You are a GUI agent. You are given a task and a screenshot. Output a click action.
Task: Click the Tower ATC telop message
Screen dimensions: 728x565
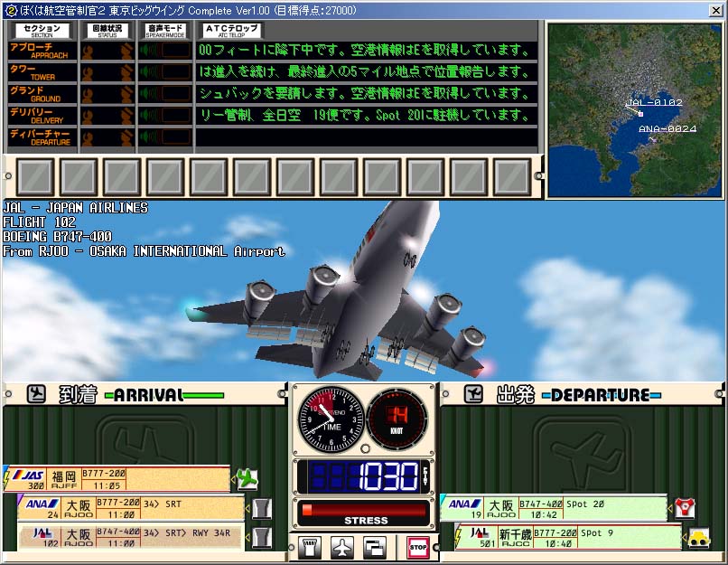click(x=366, y=72)
